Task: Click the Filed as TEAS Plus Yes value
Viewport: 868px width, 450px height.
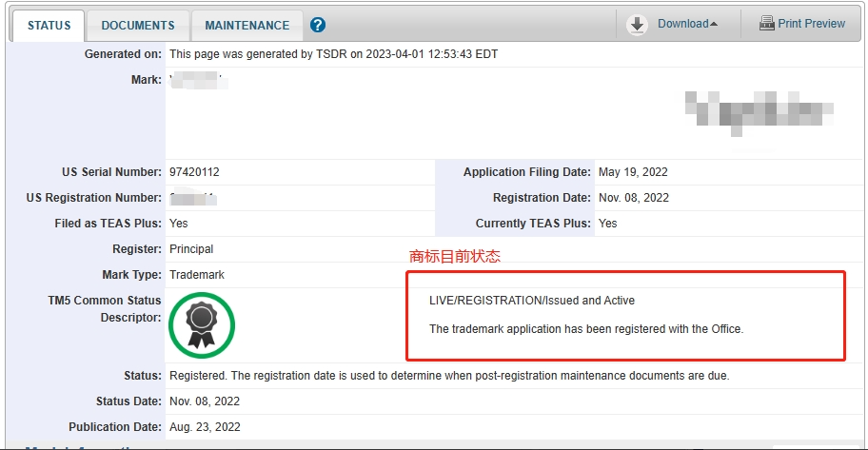Action: 178,224
